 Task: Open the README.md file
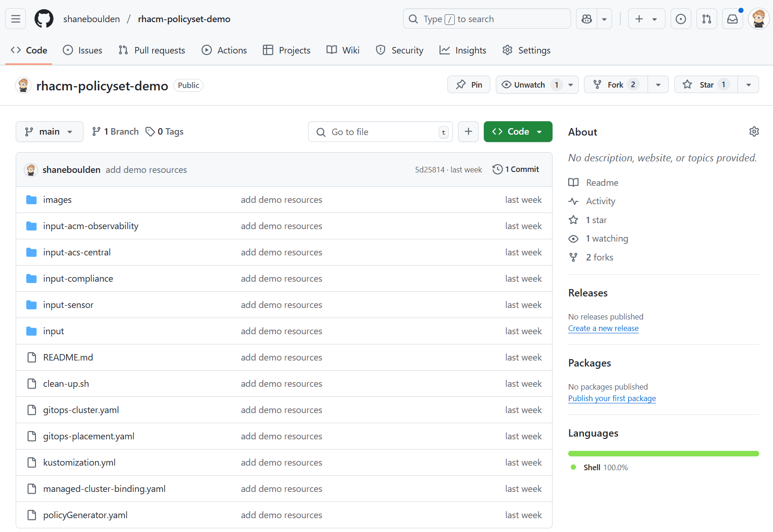tap(68, 358)
